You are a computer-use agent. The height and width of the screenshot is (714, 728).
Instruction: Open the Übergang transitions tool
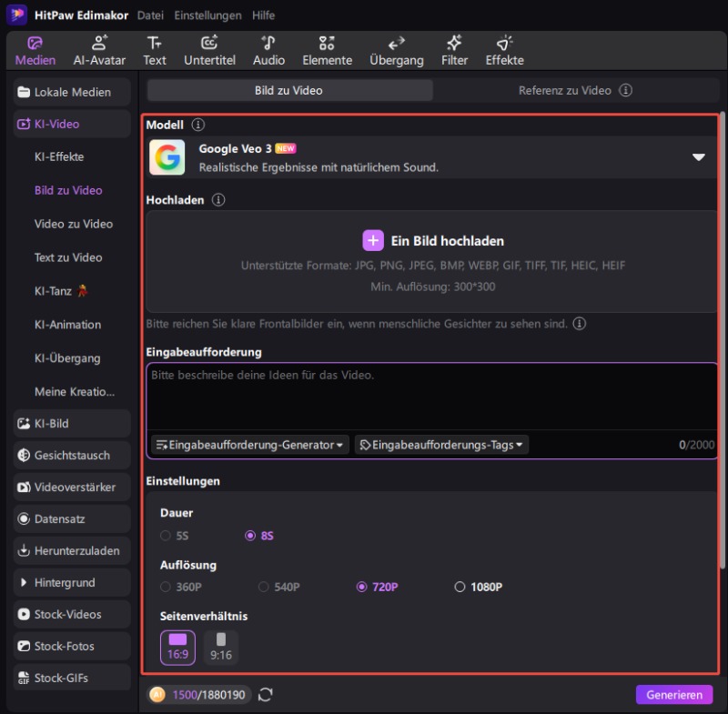click(397, 51)
